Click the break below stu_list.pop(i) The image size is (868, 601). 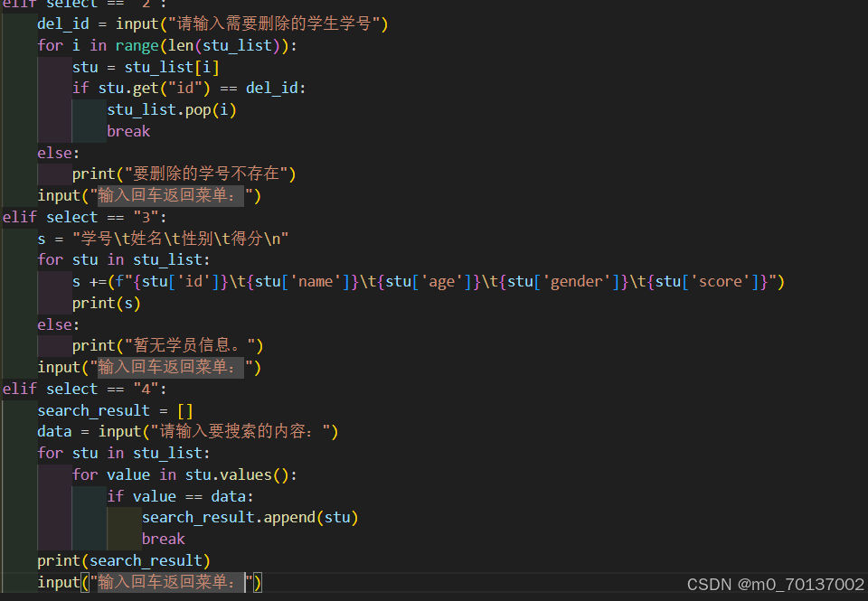click(x=128, y=131)
